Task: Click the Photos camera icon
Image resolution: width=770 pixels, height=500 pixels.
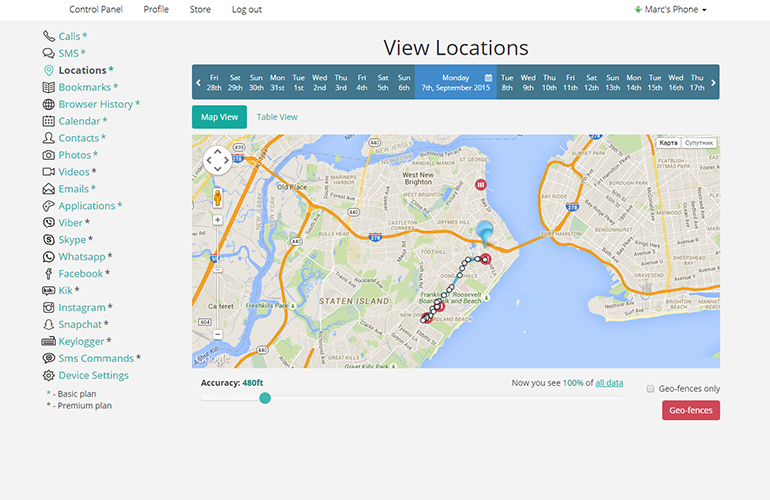Action: click(x=49, y=155)
